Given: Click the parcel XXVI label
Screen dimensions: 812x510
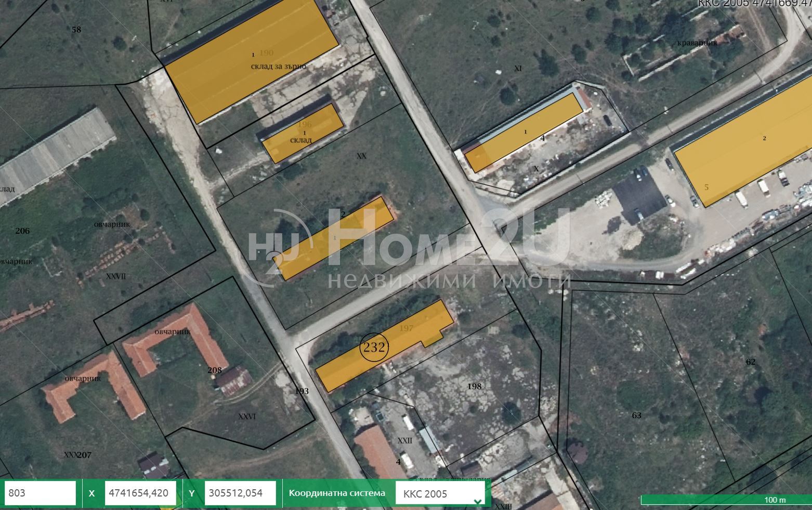Looking at the screenshot, I should [x=247, y=417].
